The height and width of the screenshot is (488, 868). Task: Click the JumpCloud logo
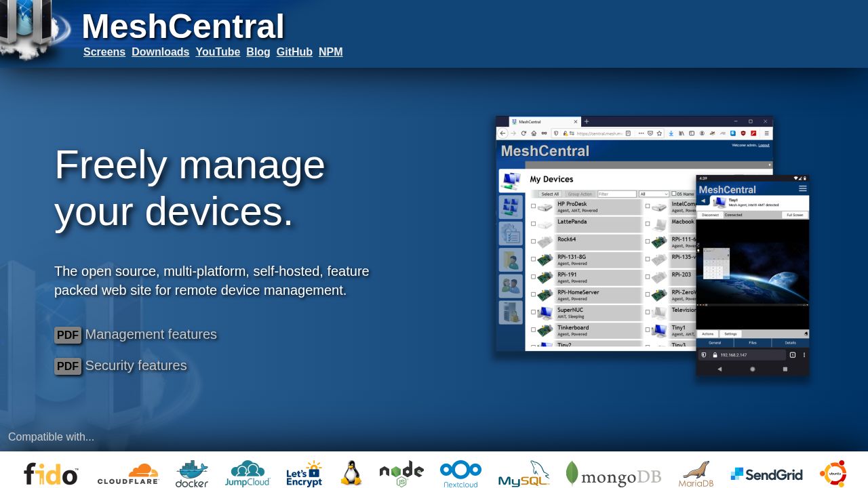(248, 474)
